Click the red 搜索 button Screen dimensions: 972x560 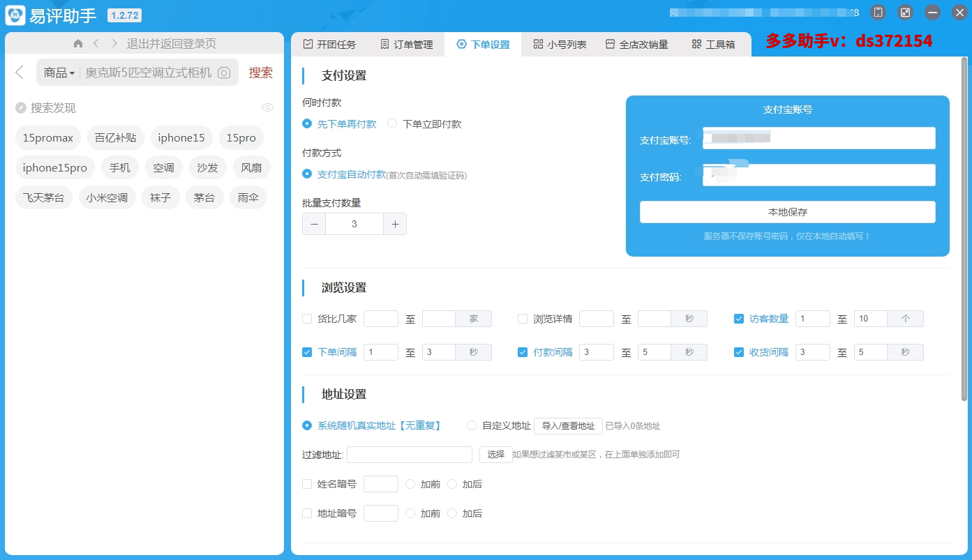(x=261, y=73)
